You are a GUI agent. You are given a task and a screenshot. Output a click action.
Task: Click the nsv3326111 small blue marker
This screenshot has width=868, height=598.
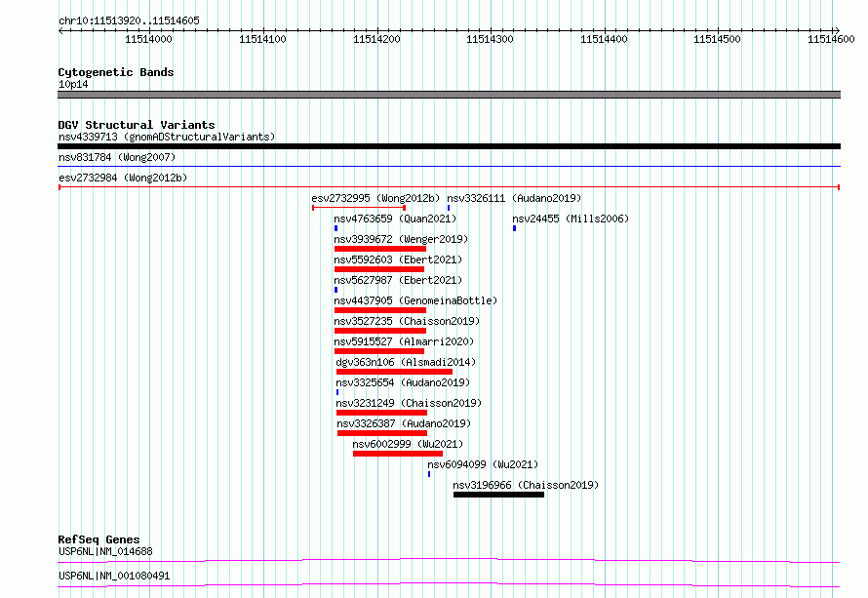click(449, 208)
